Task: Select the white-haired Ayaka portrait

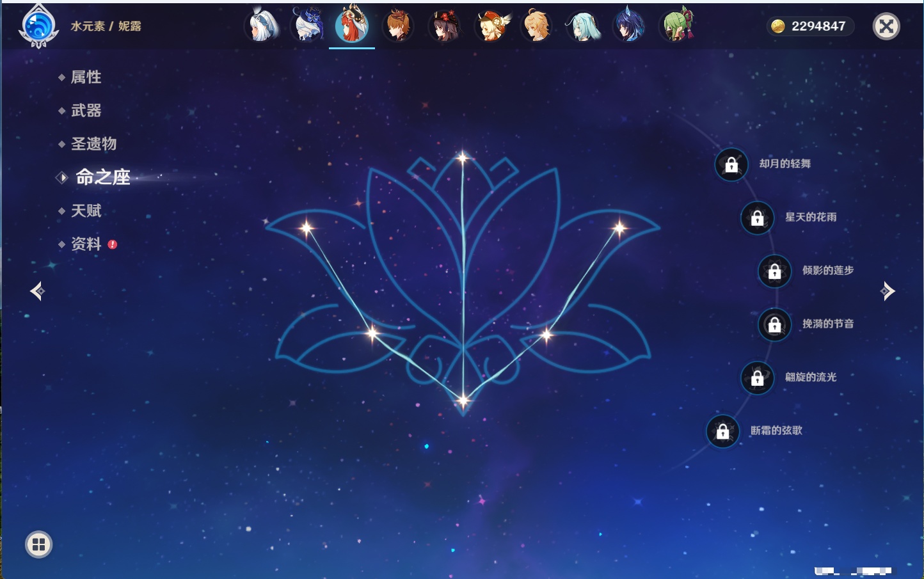Action: click(262, 26)
